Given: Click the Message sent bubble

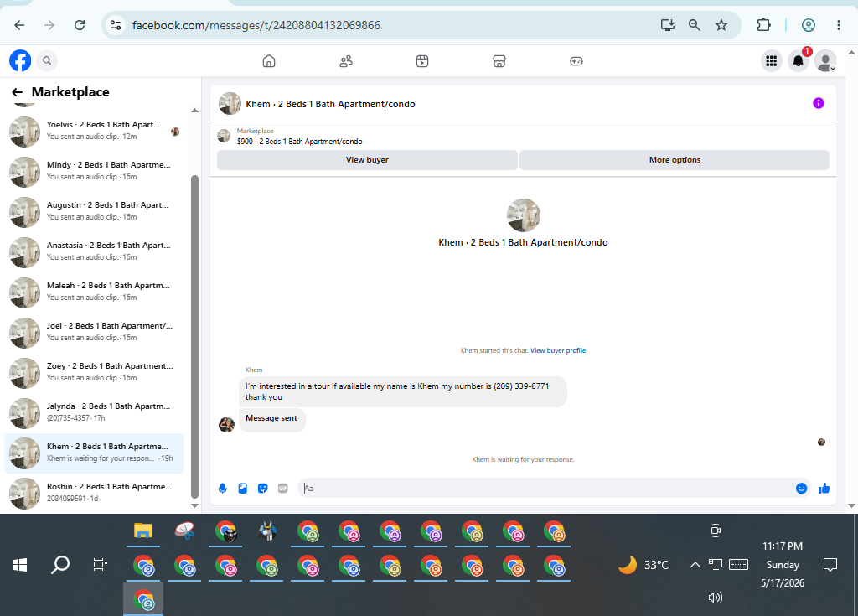Looking at the screenshot, I should pos(272,418).
